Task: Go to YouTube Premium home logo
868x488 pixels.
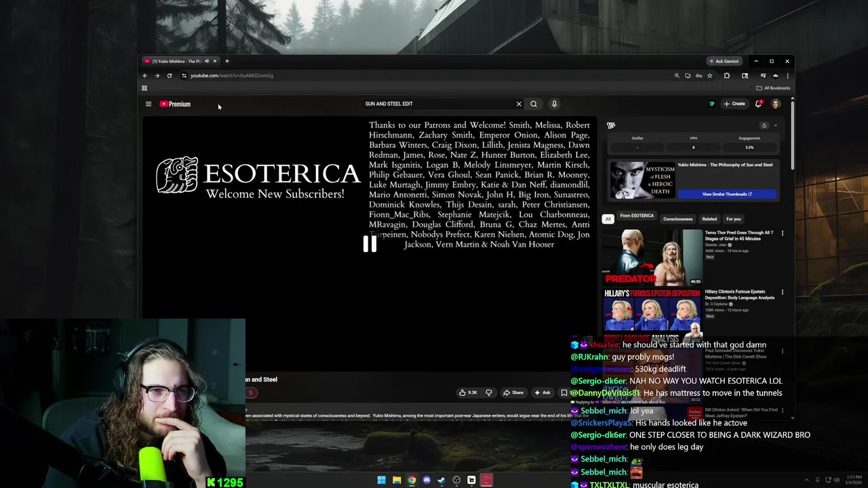Action: (x=175, y=104)
